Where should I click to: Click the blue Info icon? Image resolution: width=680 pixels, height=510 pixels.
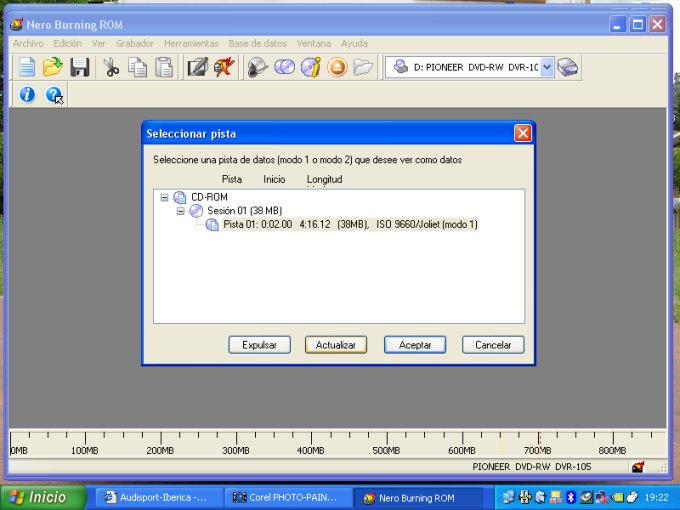(27, 94)
